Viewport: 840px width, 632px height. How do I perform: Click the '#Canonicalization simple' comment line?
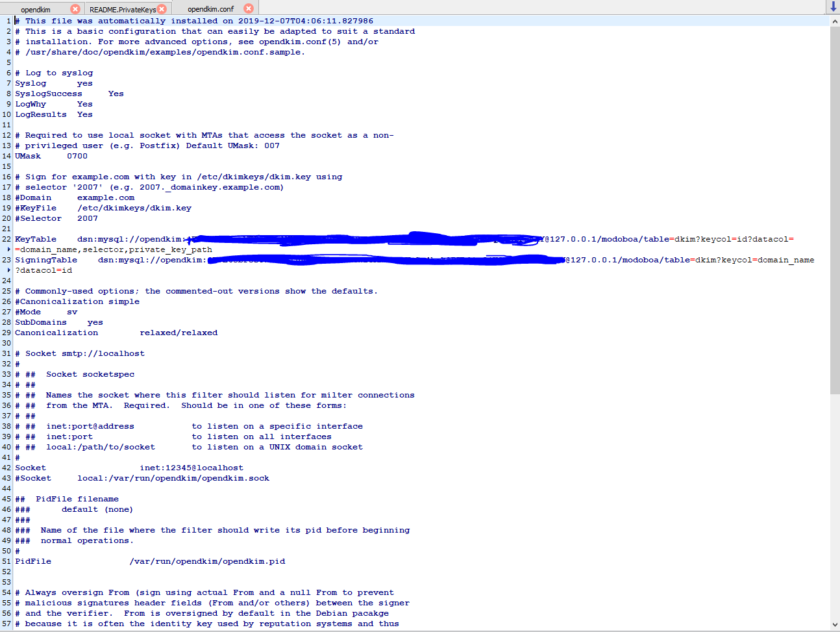[x=77, y=301]
